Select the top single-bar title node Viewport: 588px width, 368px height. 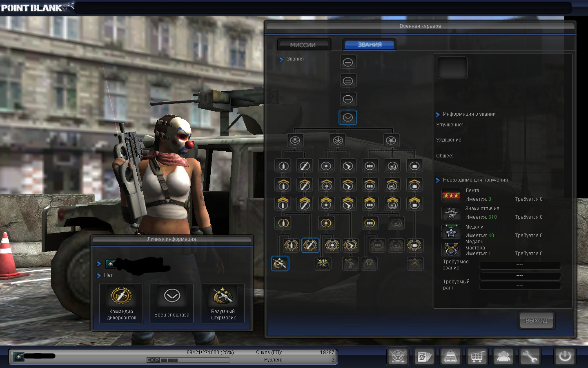click(x=348, y=62)
